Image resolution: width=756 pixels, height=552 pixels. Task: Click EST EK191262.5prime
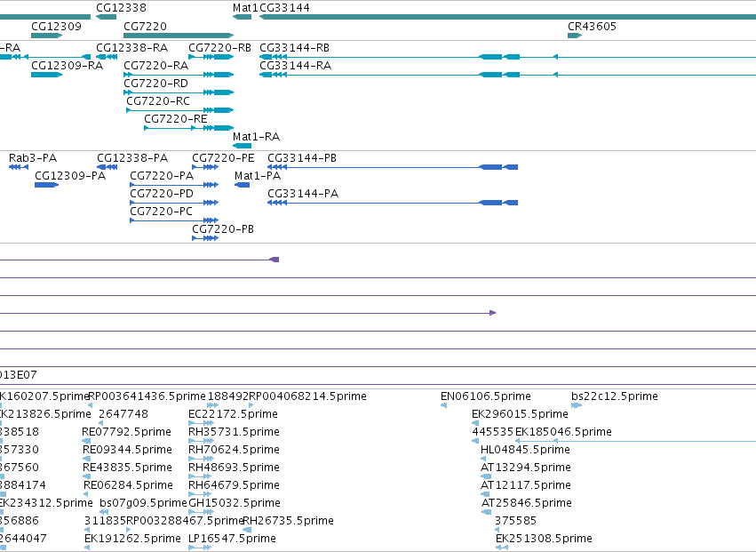[132, 538]
